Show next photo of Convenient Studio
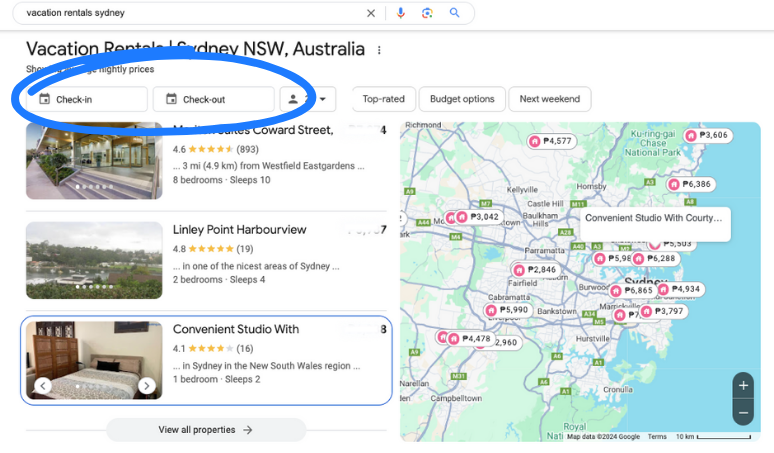This screenshot has width=774, height=453. coord(147,386)
